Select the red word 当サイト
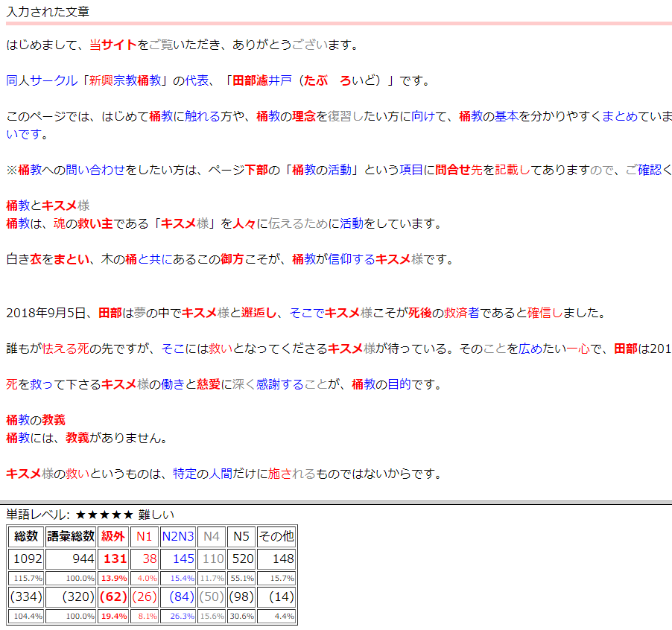672x630 pixels. pos(113,45)
